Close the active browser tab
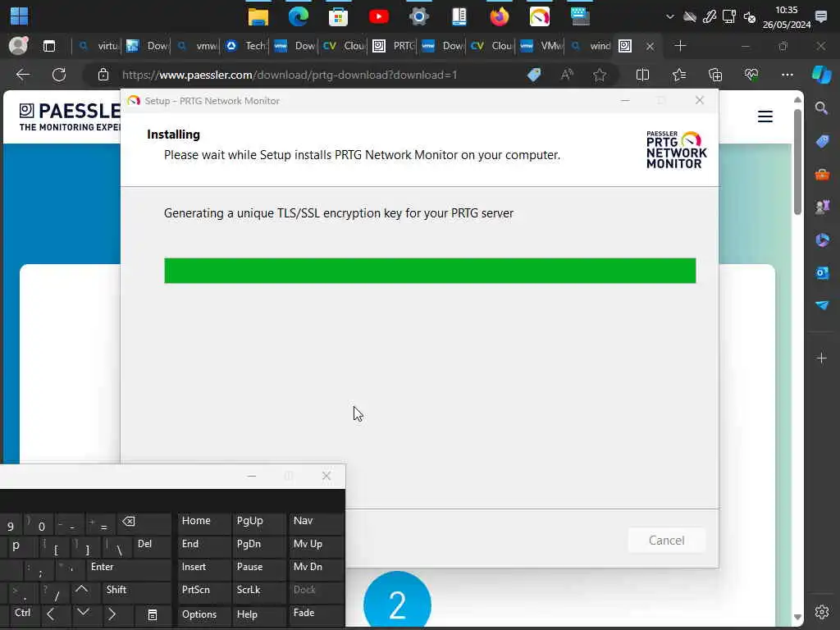 pos(650,47)
